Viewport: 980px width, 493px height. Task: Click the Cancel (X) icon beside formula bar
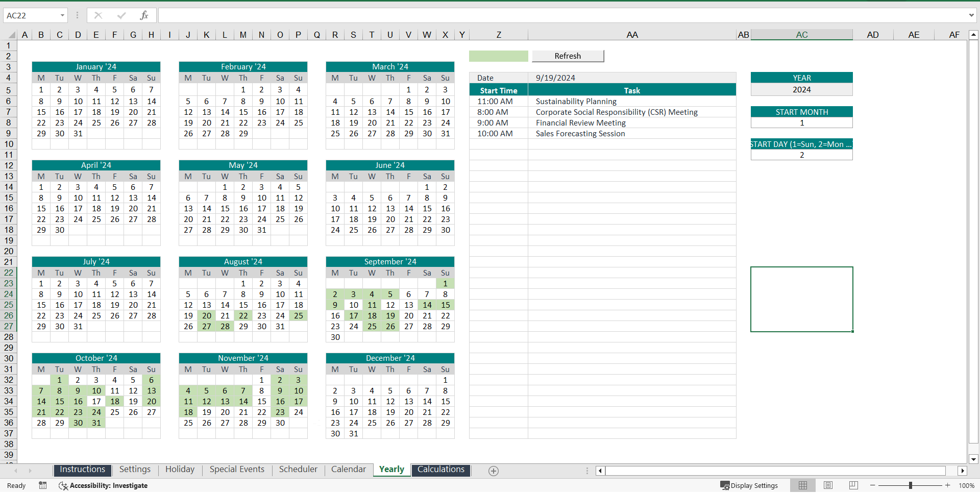tap(98, 15)
